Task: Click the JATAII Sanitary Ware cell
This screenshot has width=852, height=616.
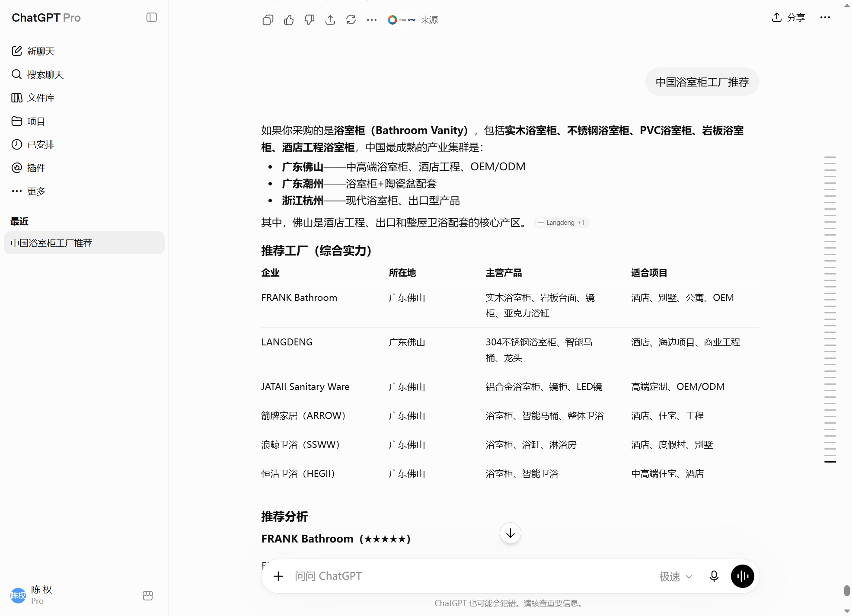Action: pos(306,386)
